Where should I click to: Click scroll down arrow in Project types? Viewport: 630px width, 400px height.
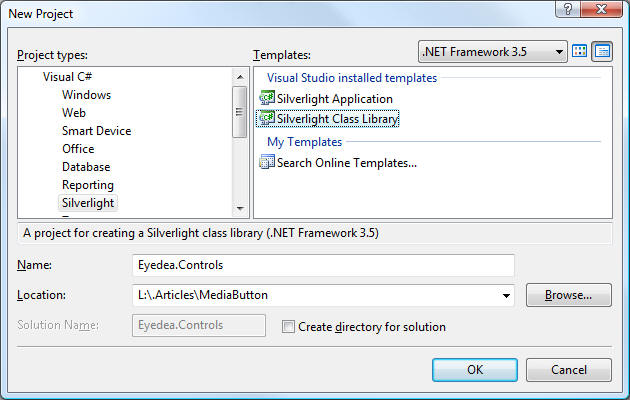click(240, 208)
